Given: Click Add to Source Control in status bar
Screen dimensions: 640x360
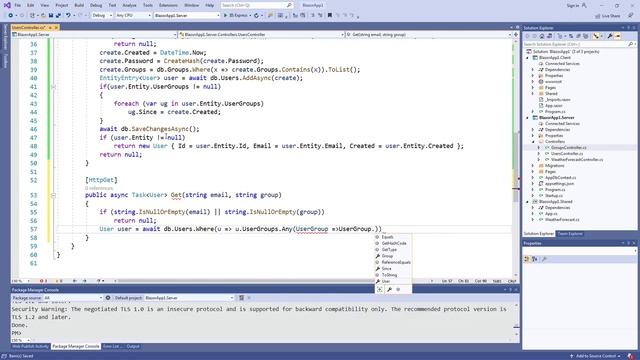Looking at the screenshot, I should [596, 356].
